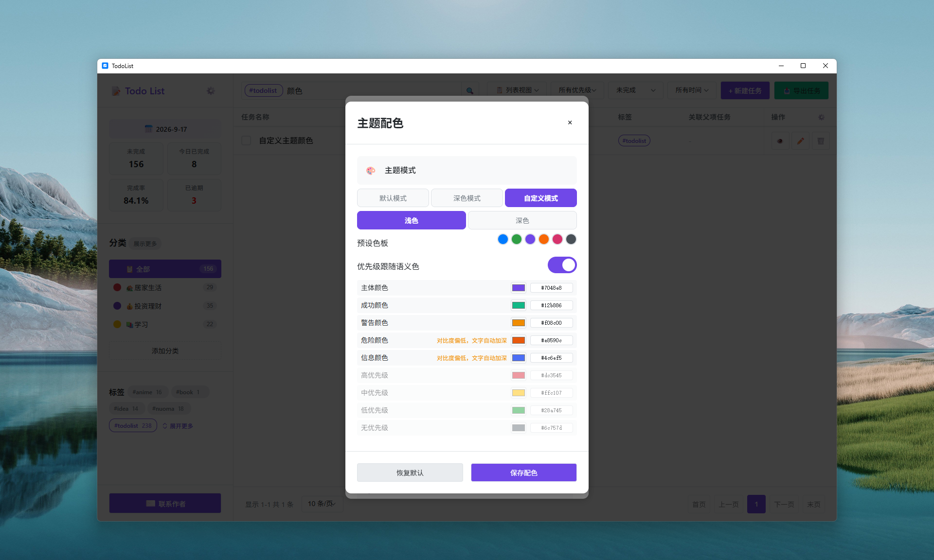
Task: Pick the dark gray preset palette dot
Action: (x=571, y=239)
